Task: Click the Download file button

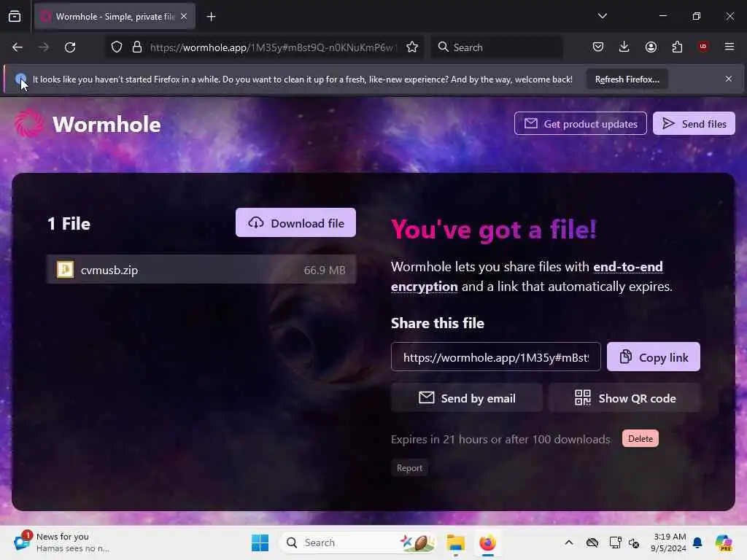Action: (x=295, y=223)
